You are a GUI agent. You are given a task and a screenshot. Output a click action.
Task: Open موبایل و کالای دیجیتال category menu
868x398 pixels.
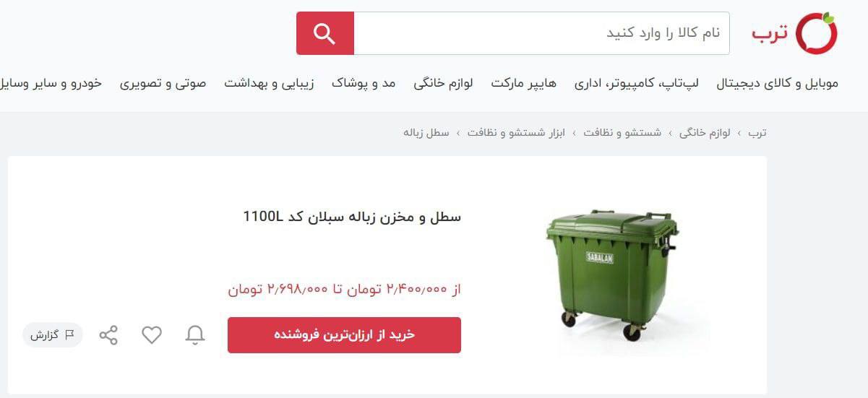pos(778,83)
